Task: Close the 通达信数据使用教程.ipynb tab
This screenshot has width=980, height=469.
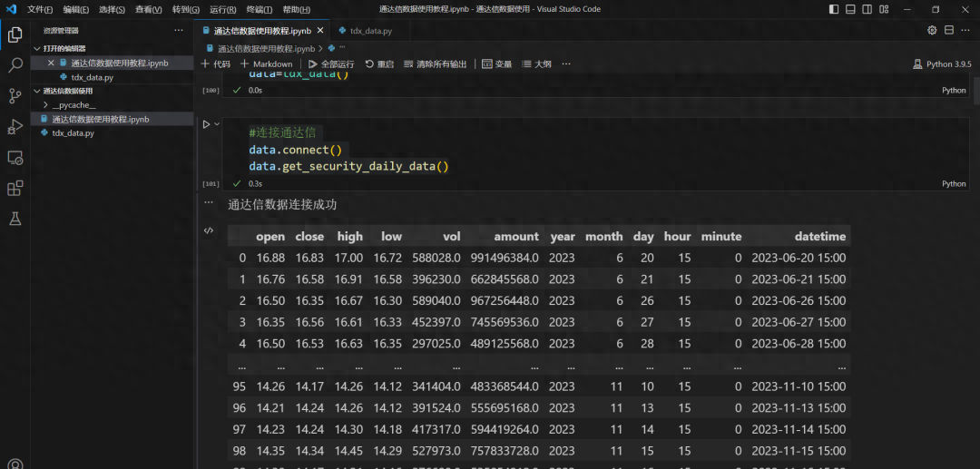Action: [320, 31]
